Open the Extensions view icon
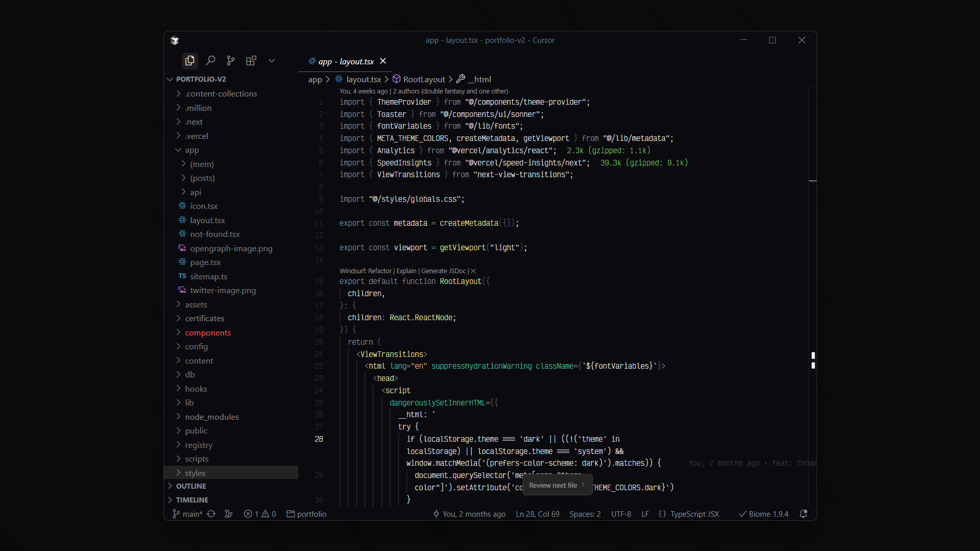This screenshot has height=551, width=980. point(251,61)
